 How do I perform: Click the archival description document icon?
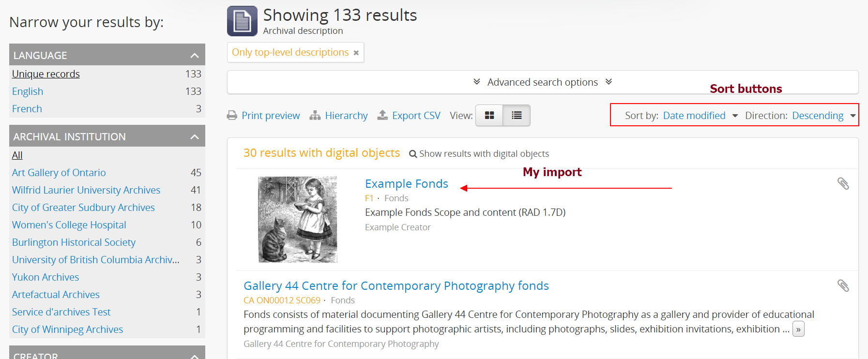click(242, 21)
